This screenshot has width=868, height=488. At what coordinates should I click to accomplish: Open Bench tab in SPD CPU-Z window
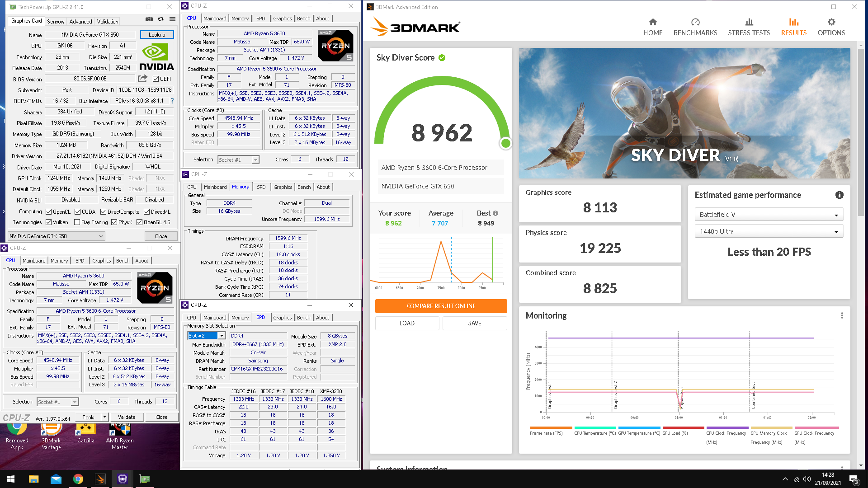pyautogui.click(x=303, y=318)
